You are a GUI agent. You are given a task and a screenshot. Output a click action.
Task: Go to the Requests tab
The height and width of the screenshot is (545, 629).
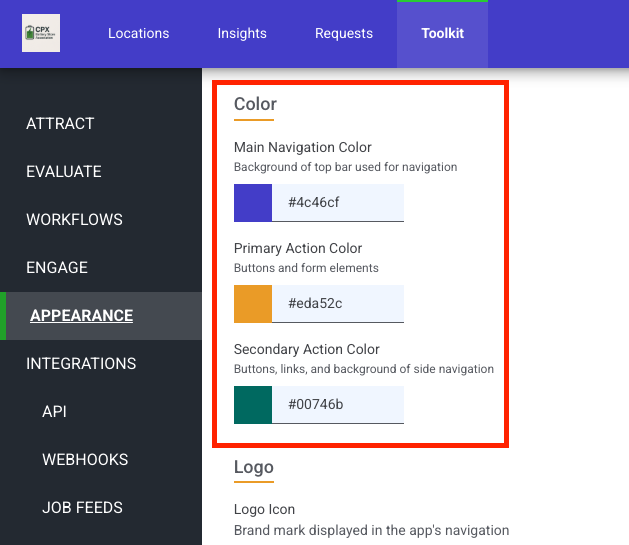344,33
